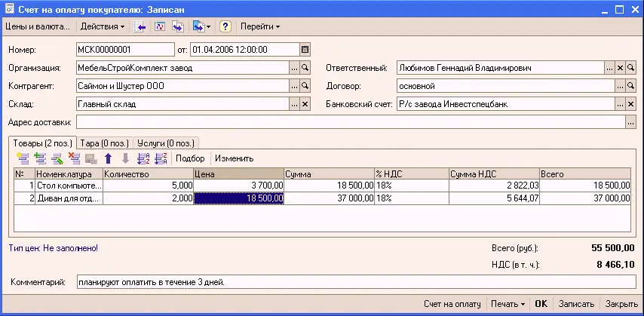Click the ellipsis select button for Ответственный
The image size is (644, 316).
[x=610, y=68]
